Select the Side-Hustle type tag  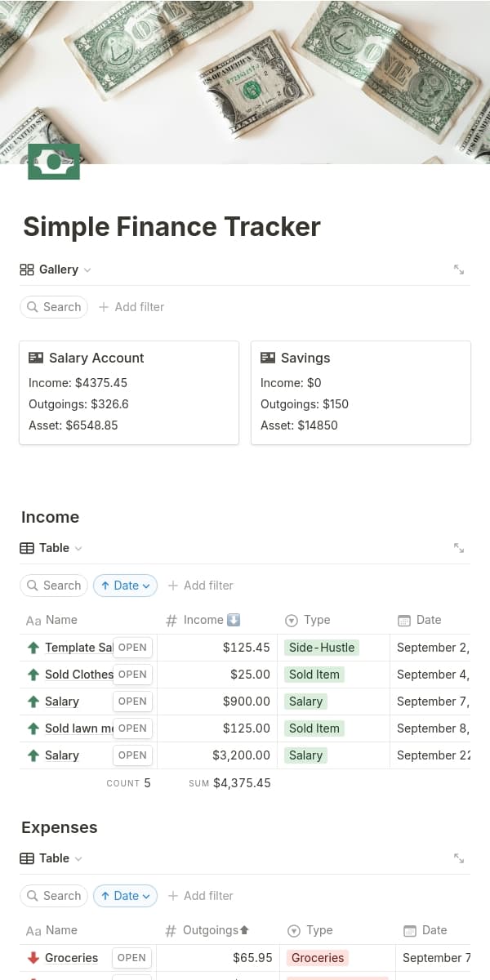pos(322,648)
